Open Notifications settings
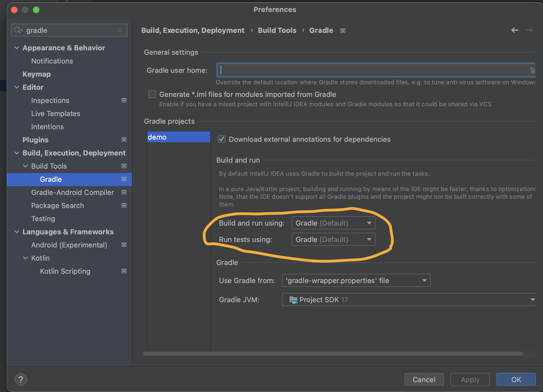Viewport: 543px width, 392px height. pos(52,61)
